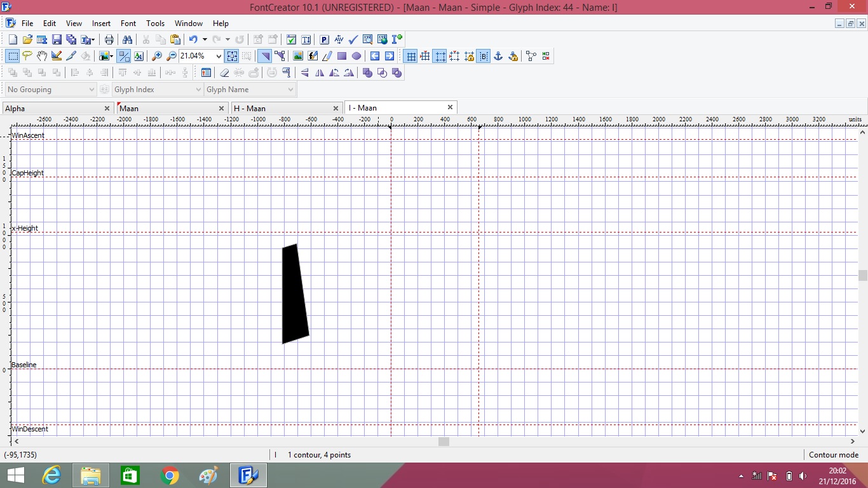Go to the next glyph arrow
Viewport: 868px width, 488px height.
(x=389, y=56)
